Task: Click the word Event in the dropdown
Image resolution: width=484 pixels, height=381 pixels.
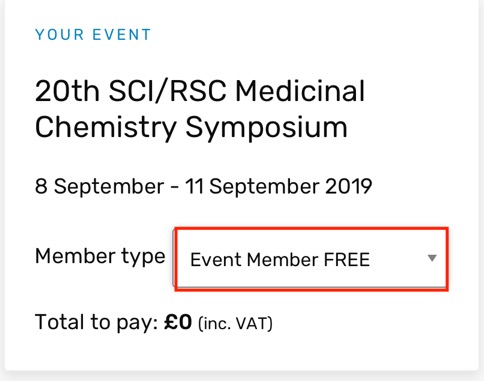Action: 216,260
